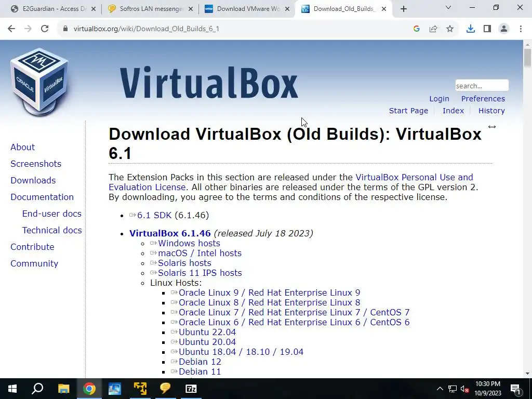The height and width of the screenshot is (399, 532).
Task: Click the site lock icon in address bar
Action: [x=65, y=29]
